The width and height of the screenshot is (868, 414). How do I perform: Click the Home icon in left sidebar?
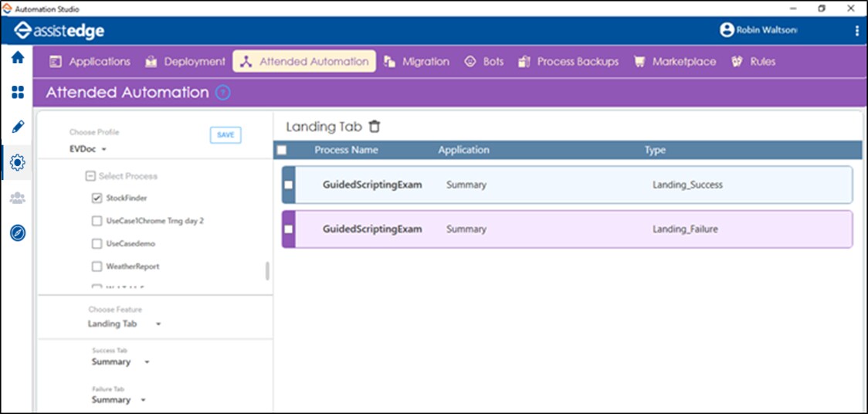[17, 58]
